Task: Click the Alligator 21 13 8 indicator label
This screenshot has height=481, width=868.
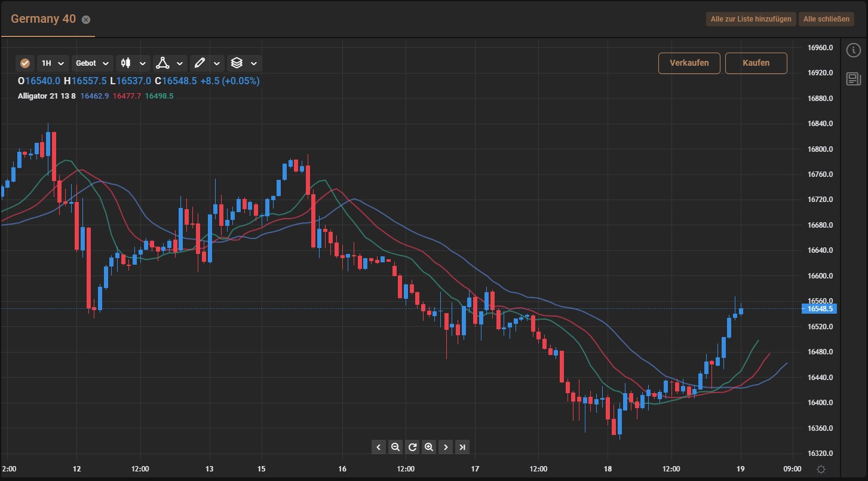Action: click(x=47, y=96)
